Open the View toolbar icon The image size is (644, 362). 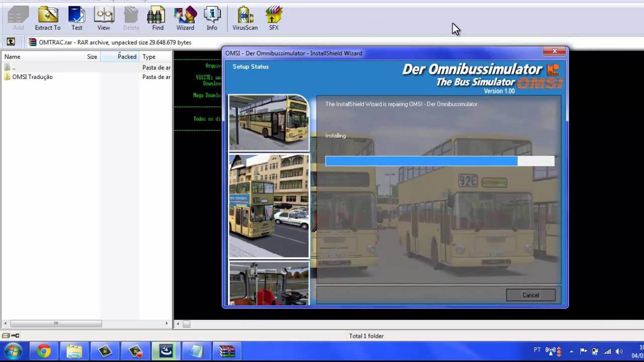click(104, 19)
